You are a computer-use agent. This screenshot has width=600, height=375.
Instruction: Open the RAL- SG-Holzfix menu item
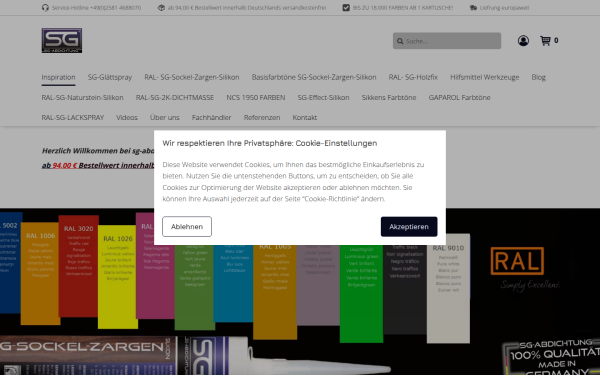tap(413, 77)
